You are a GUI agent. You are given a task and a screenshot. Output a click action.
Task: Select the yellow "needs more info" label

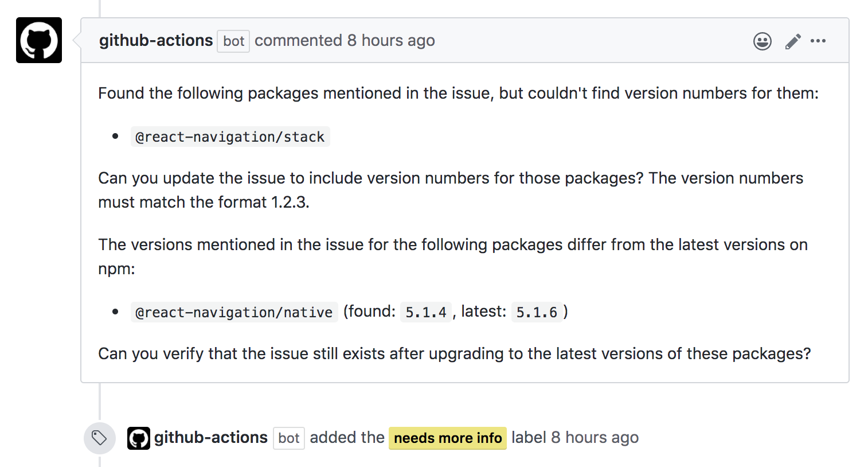coord(447,438)
